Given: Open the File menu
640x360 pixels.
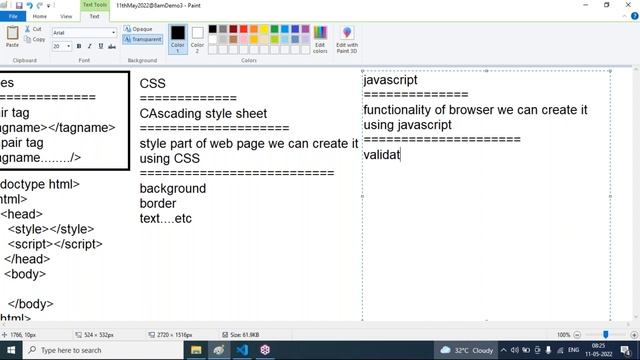Looking at the screenshot, I should click(13, 16).
